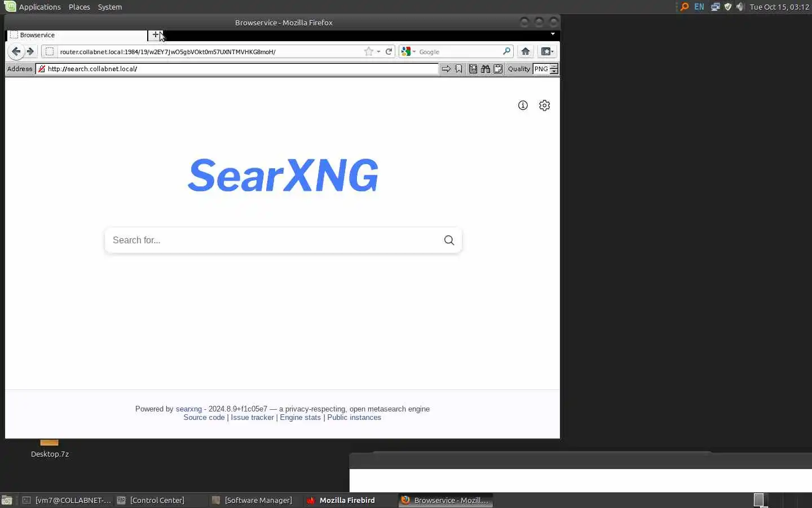Select the Browservice tab
Image resolution: width=812 pixels, height=508 pixels.
click(77, 35)
